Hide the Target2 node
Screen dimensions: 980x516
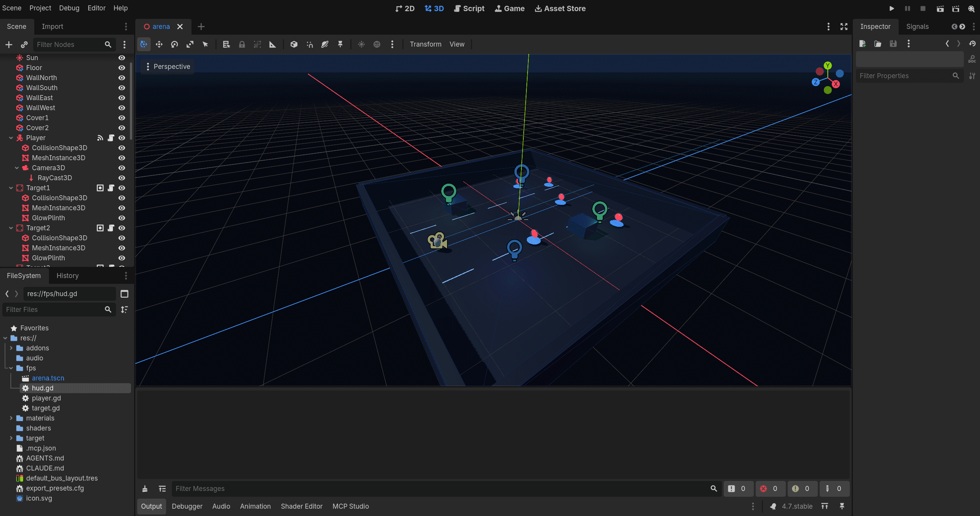[122, 228]
